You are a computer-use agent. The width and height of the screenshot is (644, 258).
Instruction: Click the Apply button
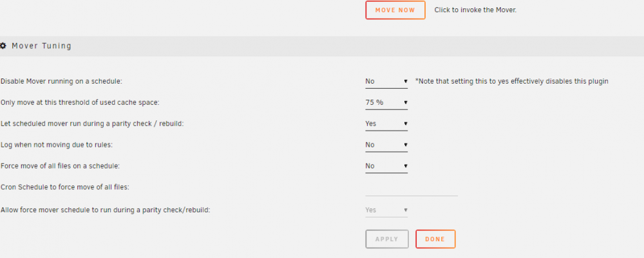pos(387,239)
